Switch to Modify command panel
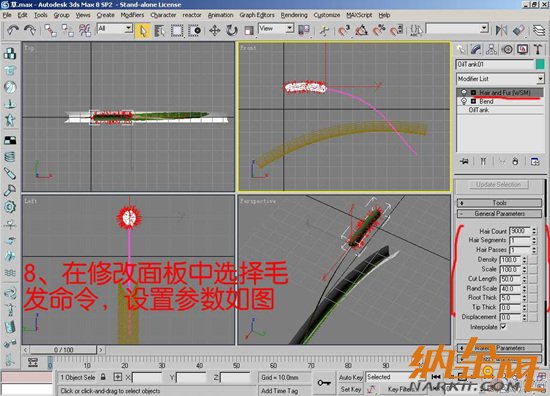 click(476, 49)
